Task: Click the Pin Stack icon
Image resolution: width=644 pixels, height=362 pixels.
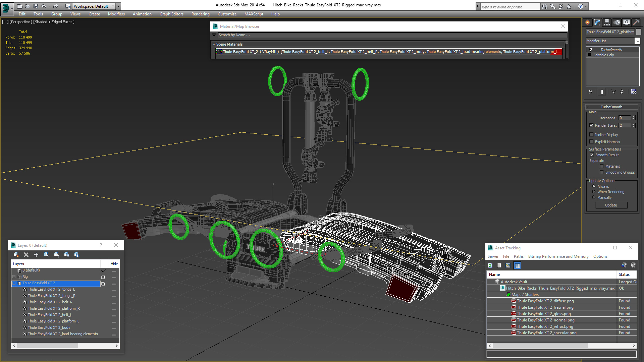Action: click(x=590, y=92)
